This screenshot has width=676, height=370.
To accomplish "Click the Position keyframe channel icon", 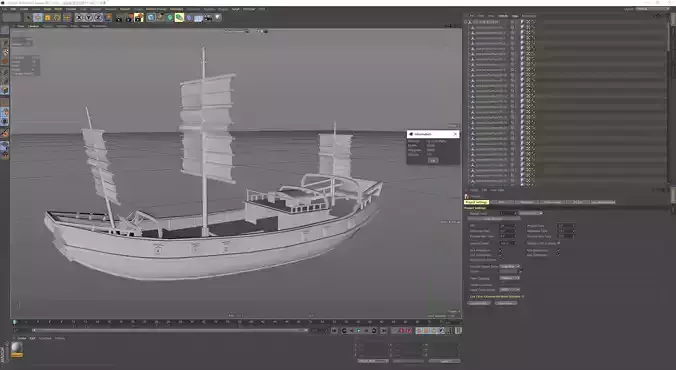I will (x=419, y=331).
